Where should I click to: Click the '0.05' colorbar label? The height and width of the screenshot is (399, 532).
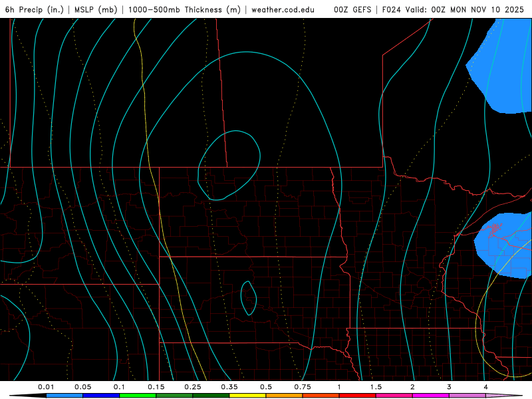pyautogui.click(x=82, y=387)
